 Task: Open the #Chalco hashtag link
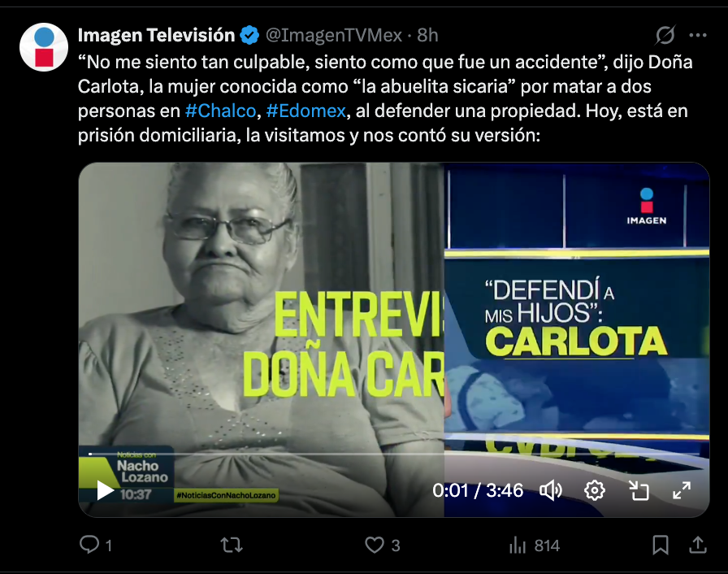click(x=220, y=111)
